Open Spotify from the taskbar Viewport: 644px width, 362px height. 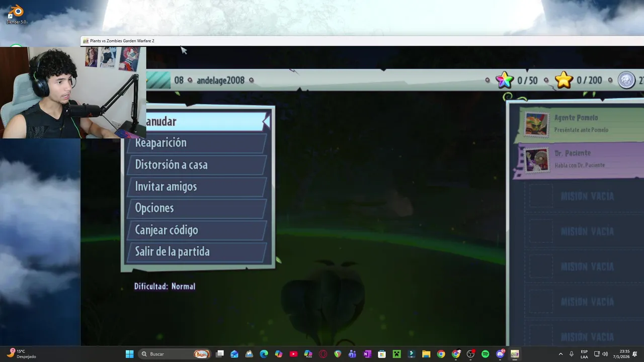click(485, 354)
